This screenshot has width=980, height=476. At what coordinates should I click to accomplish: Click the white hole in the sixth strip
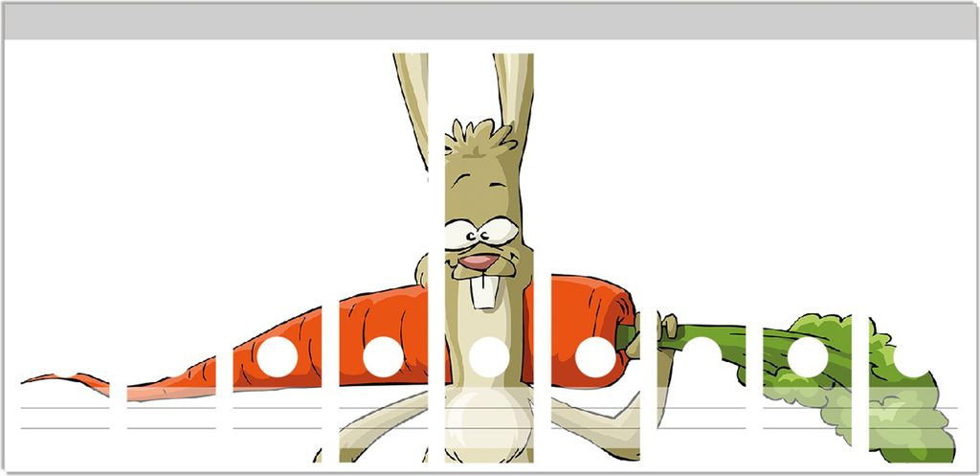pyautogui.click(x=594, y=357)
